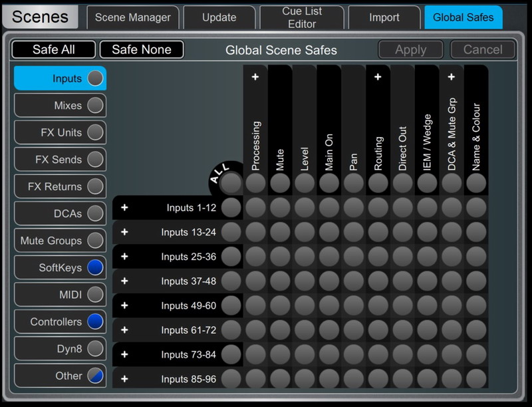Select the Inputs category
The width and height of the screenshot is (532, 407).
point(60,78)
